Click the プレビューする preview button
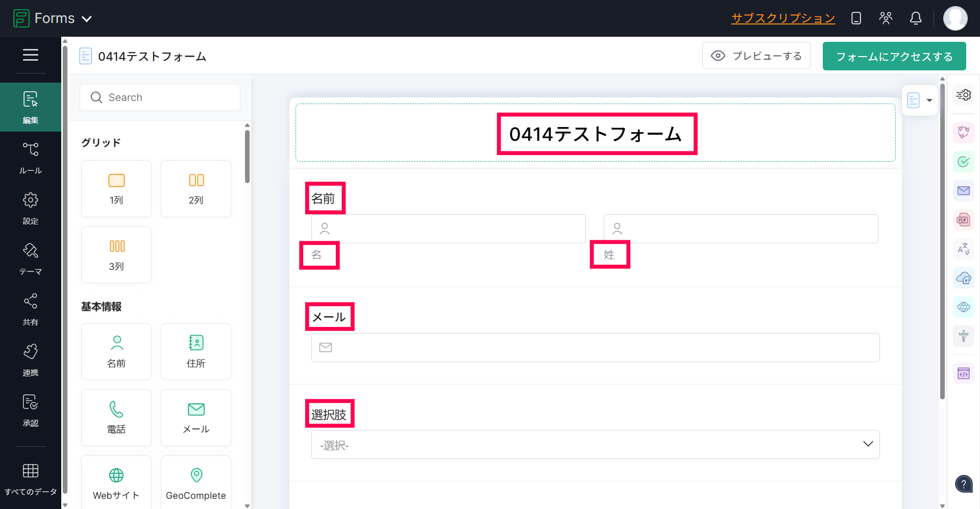The height and width of the screenshot is (509, 980). coord(756,56)
